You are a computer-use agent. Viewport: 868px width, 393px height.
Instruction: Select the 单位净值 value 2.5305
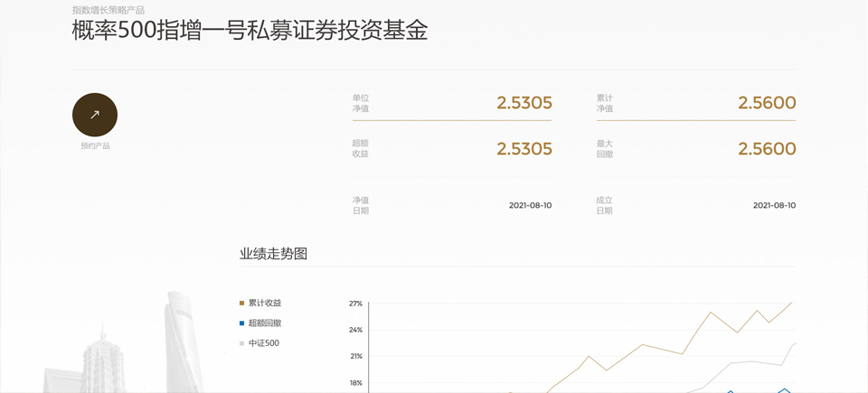pyautogui.click(x=524, y=103)
